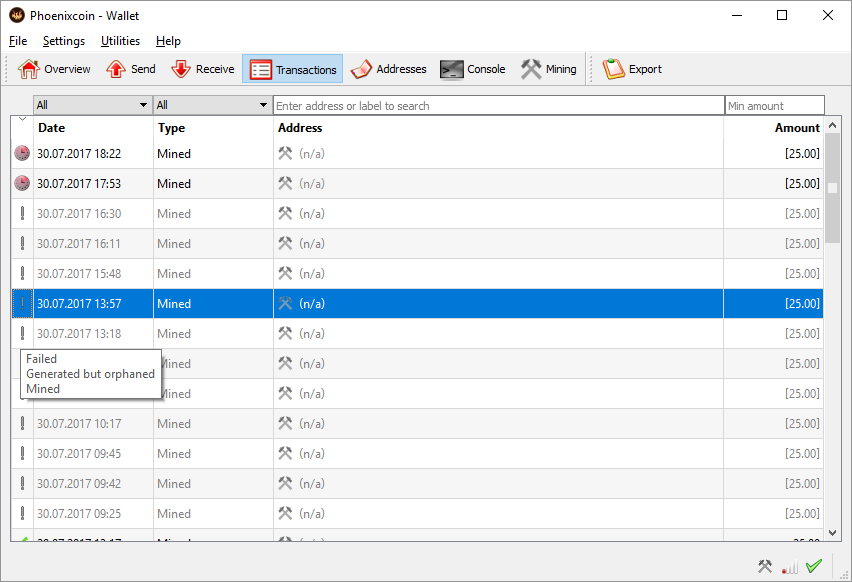Open the Receive coins page

(x=203, y=69)
